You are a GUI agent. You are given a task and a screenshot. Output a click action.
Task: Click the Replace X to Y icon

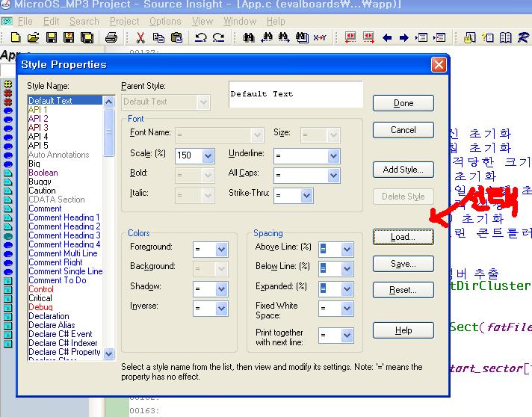tap(320, 37)
